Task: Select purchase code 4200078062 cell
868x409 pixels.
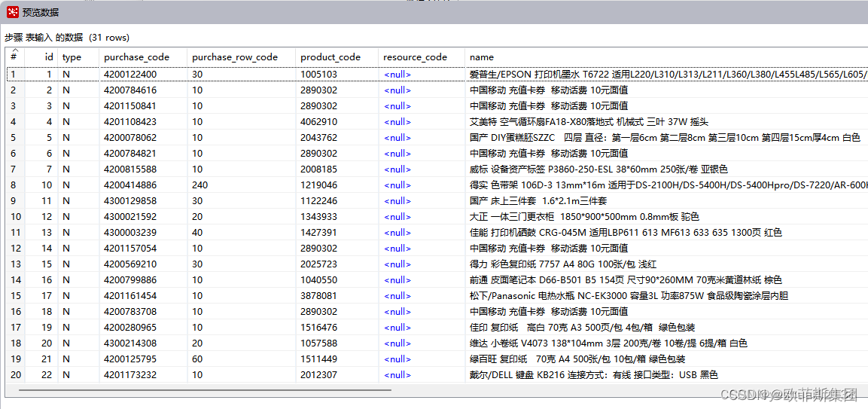Action: [x=143, y=137]
